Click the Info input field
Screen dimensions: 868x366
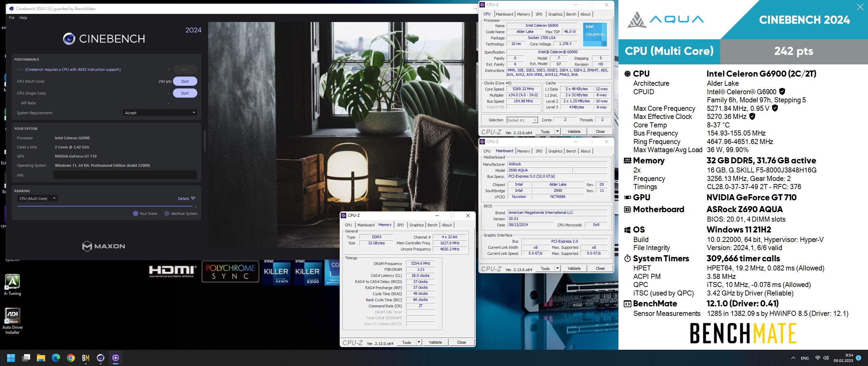[x=125, y=175]
